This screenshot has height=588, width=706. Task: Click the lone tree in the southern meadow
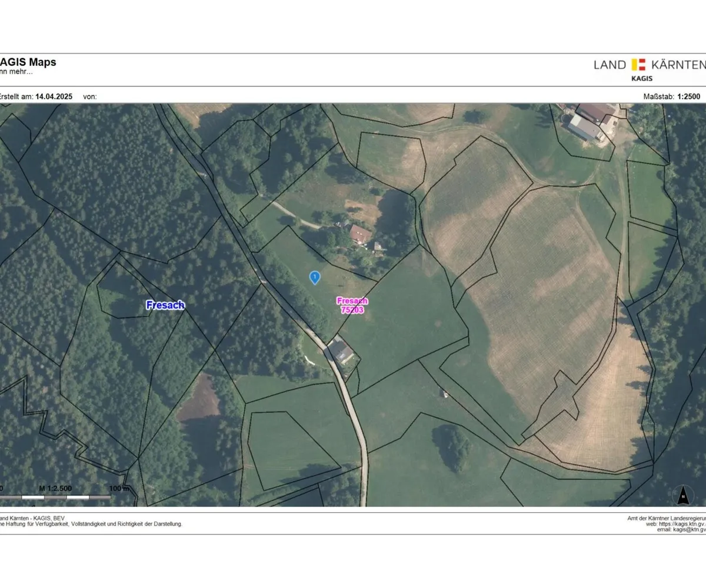point(452,446)
